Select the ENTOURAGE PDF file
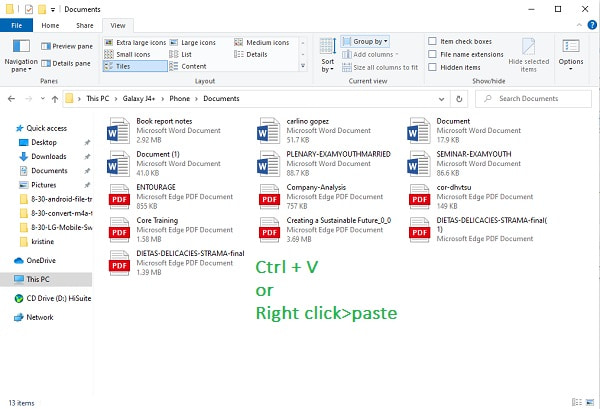Viewport: 600px width, 409px height. (170, 197)
